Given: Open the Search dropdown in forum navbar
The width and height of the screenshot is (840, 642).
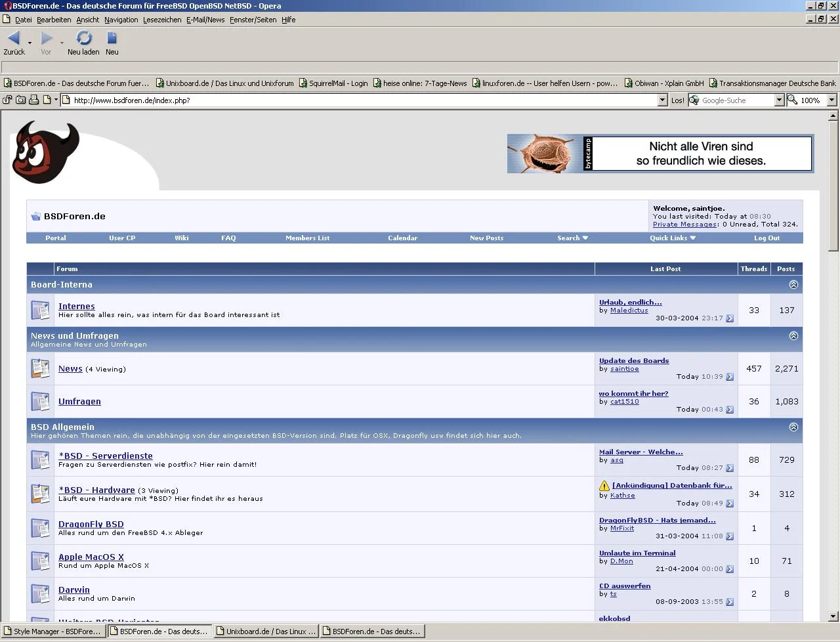Looking at the screenshot, I should 572,238.
